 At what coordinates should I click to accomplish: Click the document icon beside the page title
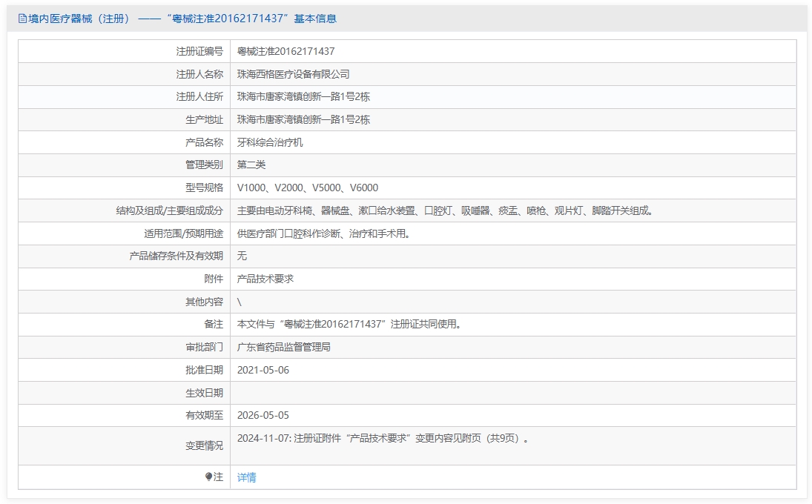tap(22, 19)
